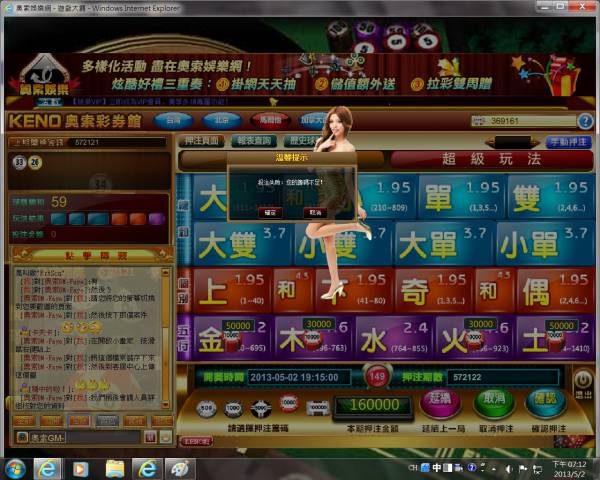Confirm the warm tip dialog with 確定
This screenshot has width=600, height=480.
click(270, 212)
